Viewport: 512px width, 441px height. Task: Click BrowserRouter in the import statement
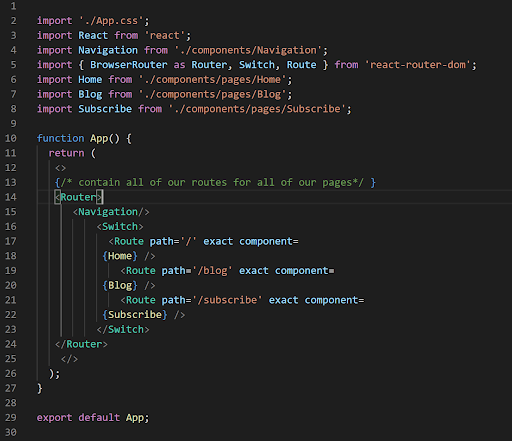pos(129,65)
